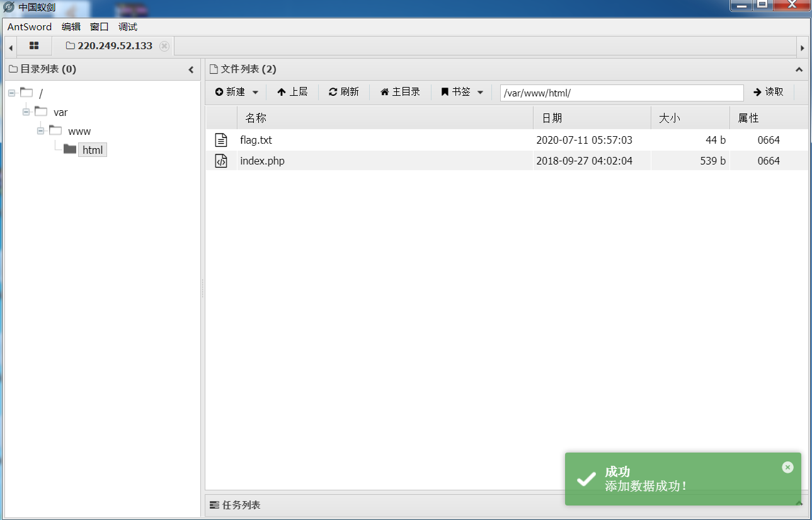812x520 pixels.
Task: Close the 220.249.52.133 tab
Action: click(x=164, y=46)
